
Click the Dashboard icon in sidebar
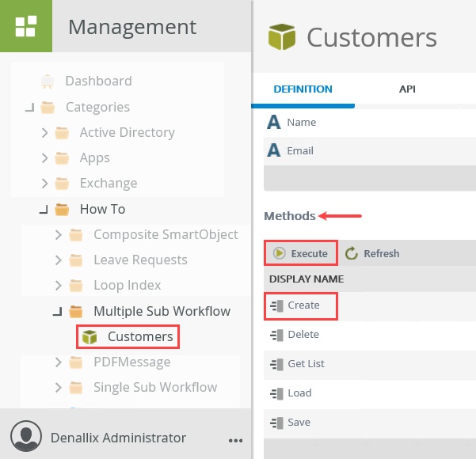pyautogui.click(x=48, y=81)
